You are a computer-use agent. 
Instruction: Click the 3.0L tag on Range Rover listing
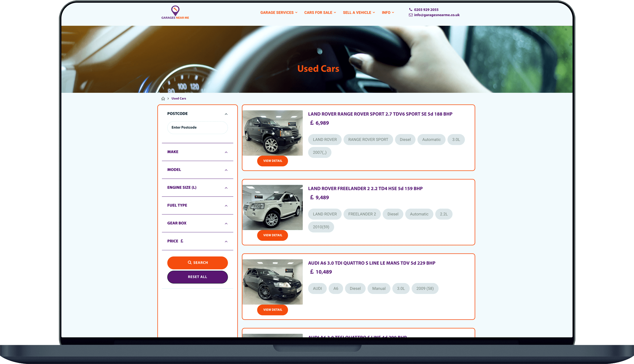[456, 140]
